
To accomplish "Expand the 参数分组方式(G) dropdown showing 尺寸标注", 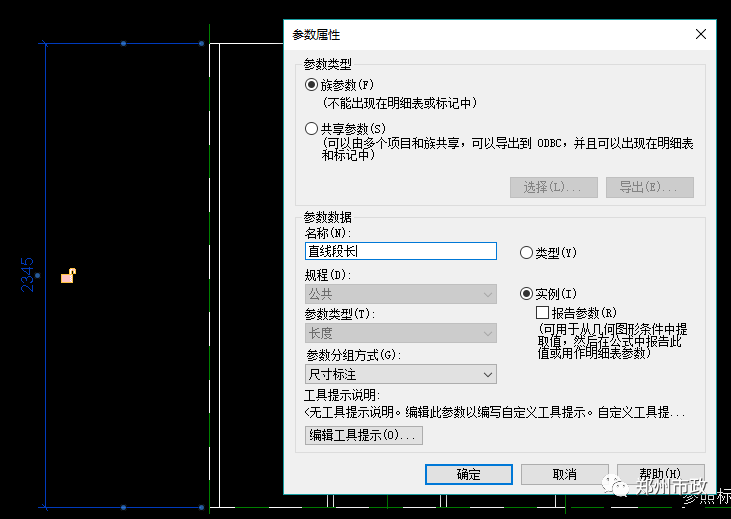I will 400,374.
